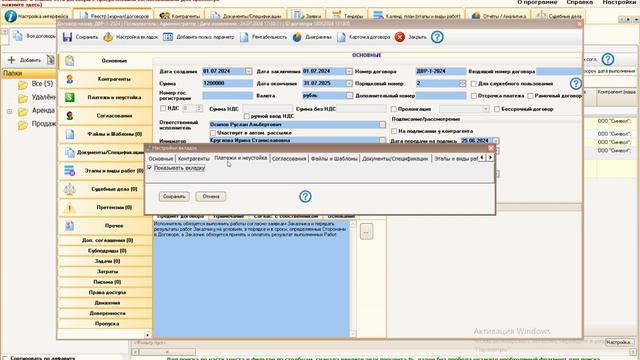Image resolution: width=640 pixels, height=360 pixels.
Task: Toggle На подписании у контрагента checkbox
Action: coord(394,131)
